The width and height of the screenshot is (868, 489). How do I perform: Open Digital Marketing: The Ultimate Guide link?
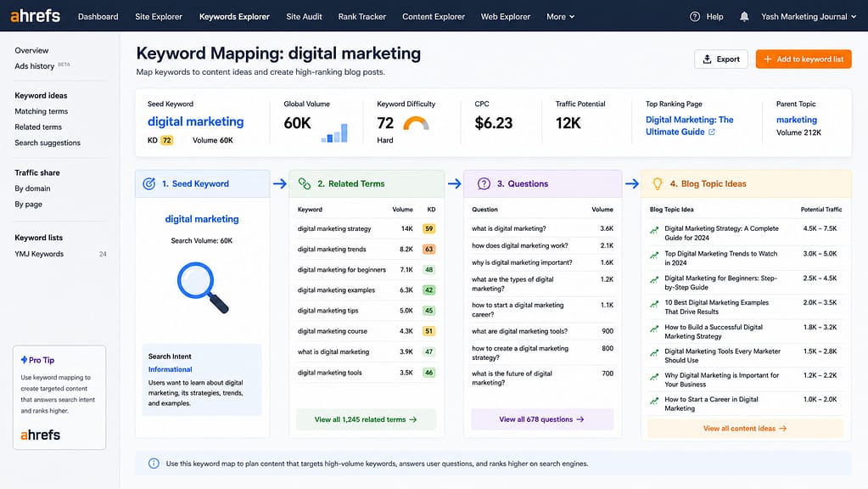coord(689,126)
